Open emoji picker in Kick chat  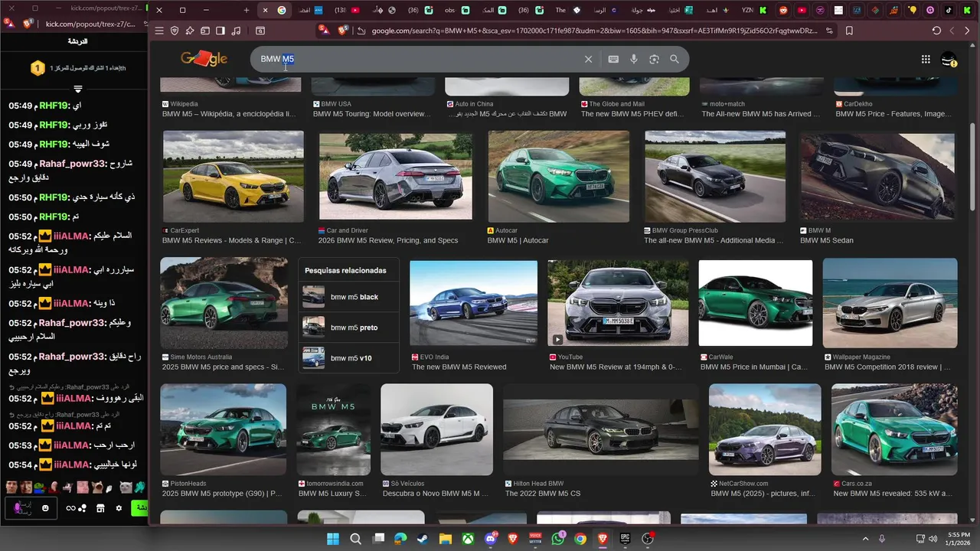click(46, 508)
